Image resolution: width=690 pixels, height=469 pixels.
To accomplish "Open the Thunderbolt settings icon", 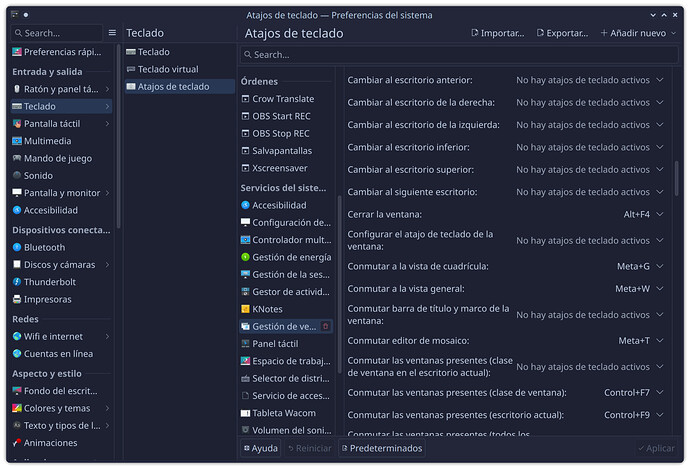I will [17, 282].
